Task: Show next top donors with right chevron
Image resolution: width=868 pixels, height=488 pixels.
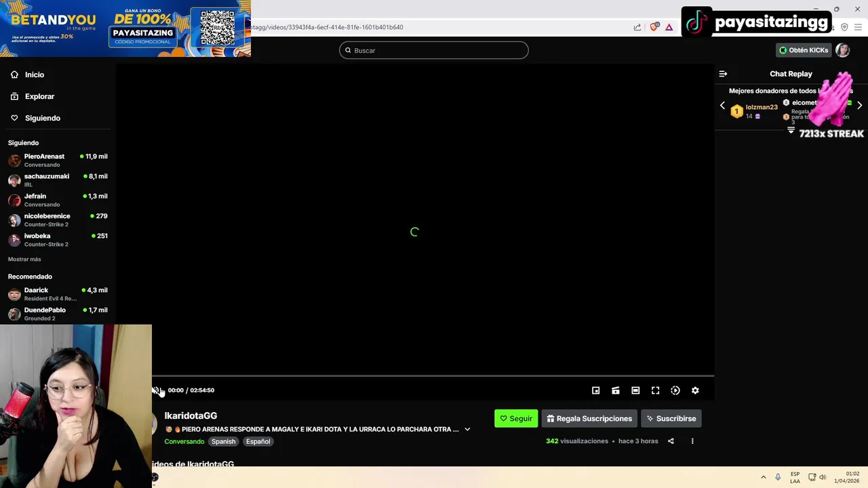Action: pyautogui.click(x=859, y=106)
